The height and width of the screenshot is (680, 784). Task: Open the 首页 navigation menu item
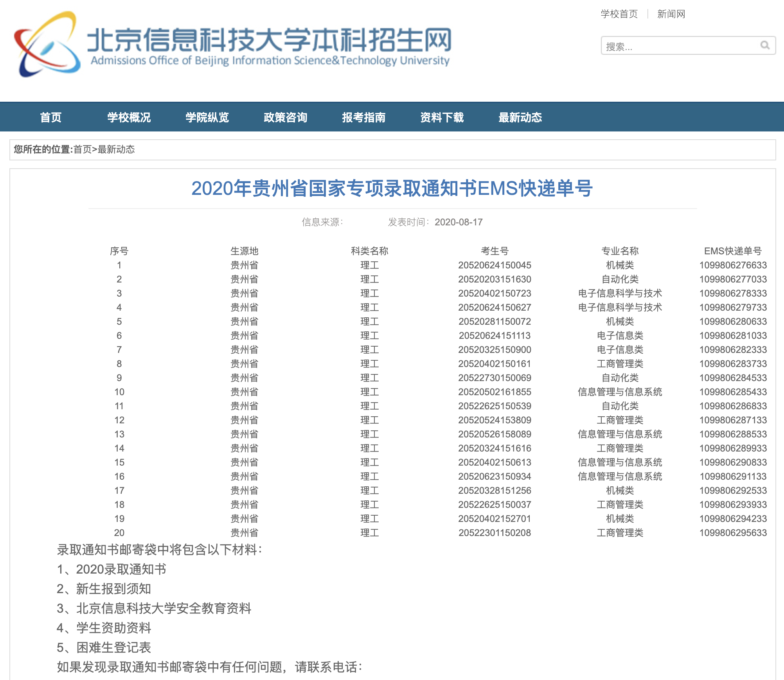pos(51,117)
